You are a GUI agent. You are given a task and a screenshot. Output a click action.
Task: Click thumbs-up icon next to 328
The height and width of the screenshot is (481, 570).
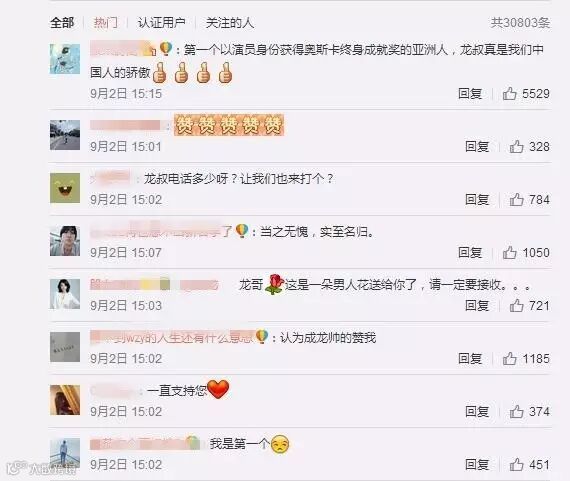point(517,147)
